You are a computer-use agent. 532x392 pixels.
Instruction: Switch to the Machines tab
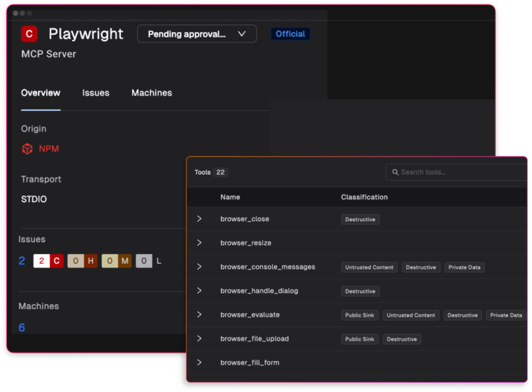coord(152,93)
